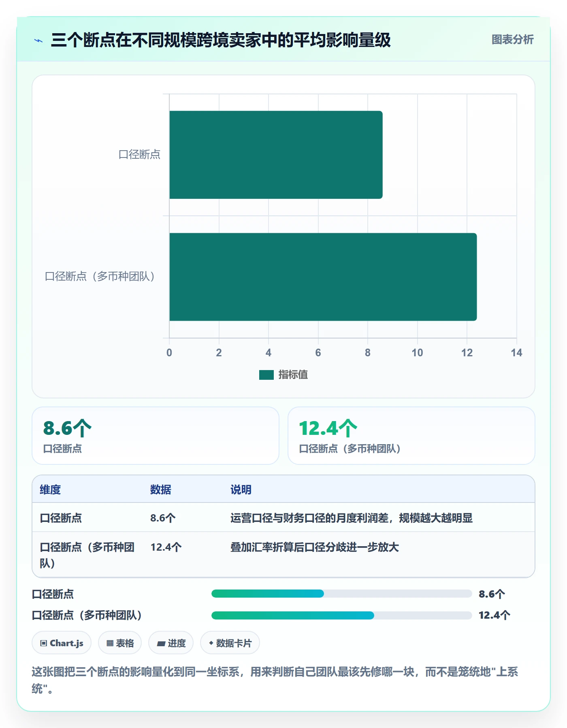Click the 进度 tag

tap(171, 643)
